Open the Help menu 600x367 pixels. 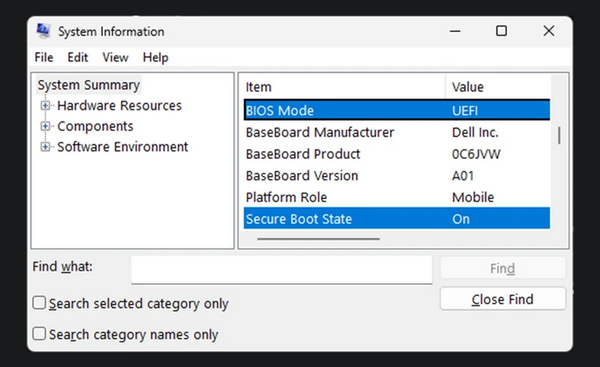155,57
